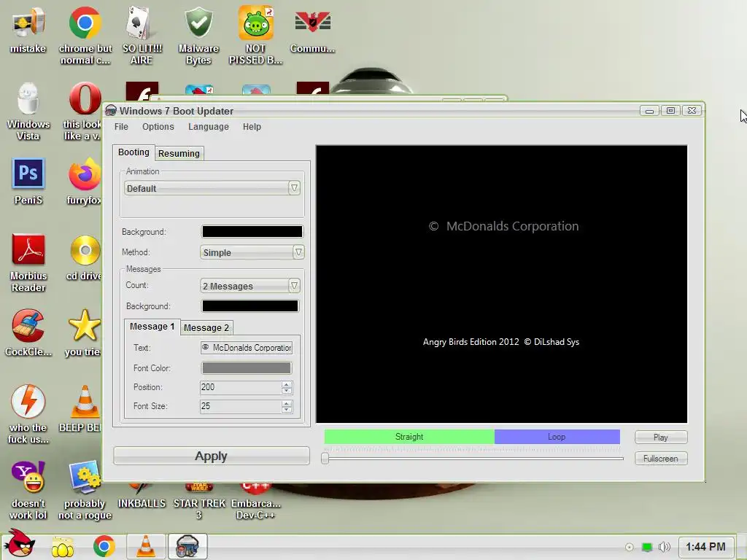The image size is (747, 560).
Task: Click the boot Background black color swatch
Action: click(252, 232)
